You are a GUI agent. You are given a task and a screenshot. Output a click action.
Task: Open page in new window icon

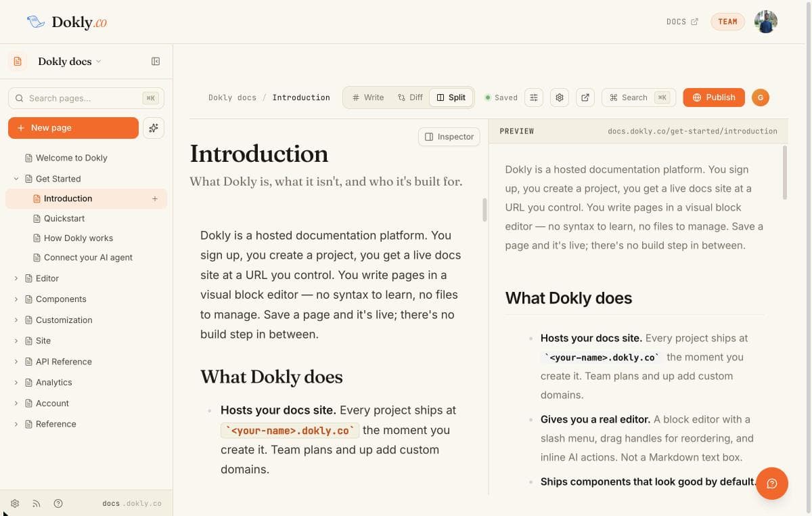[585, 98]
